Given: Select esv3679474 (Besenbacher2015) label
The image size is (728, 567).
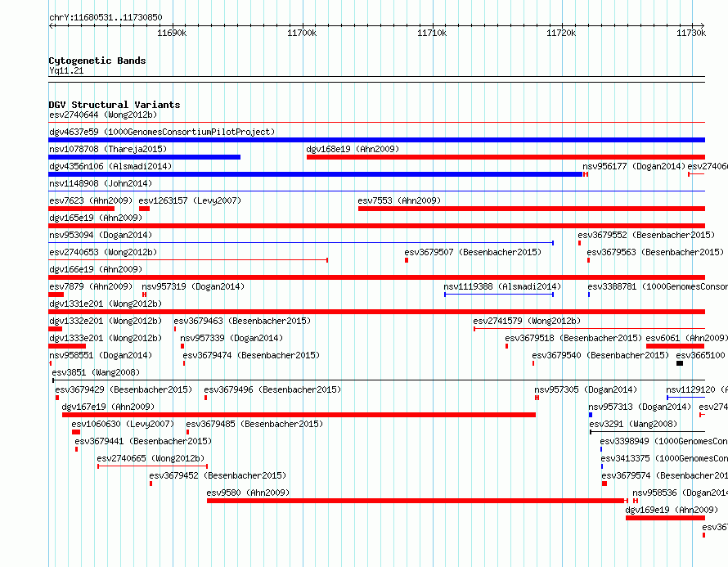Looking at the screenshot, I should click(251, 355).
